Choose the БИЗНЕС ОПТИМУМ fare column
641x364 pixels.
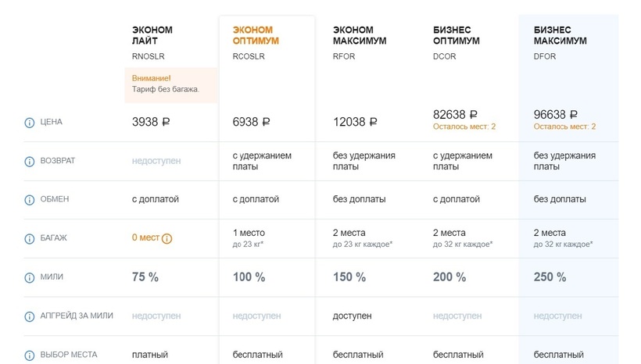456,35
